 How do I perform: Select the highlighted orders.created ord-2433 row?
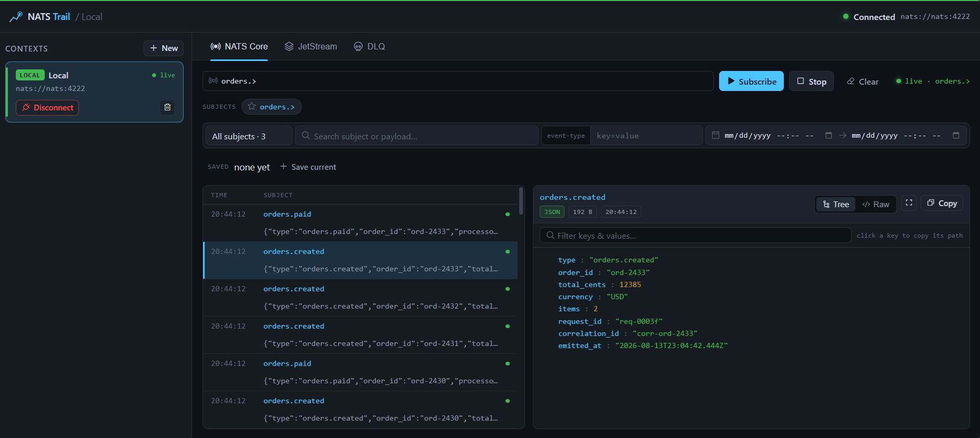(360, 260)
